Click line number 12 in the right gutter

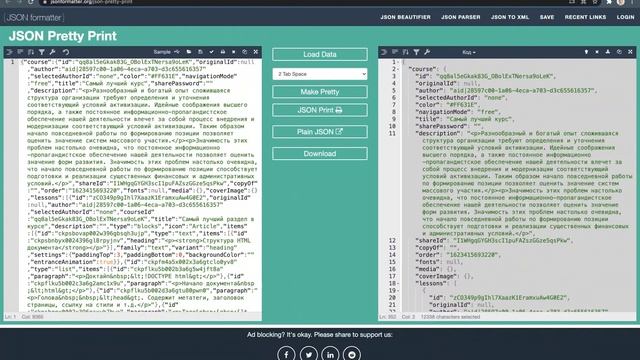(392, 241)
